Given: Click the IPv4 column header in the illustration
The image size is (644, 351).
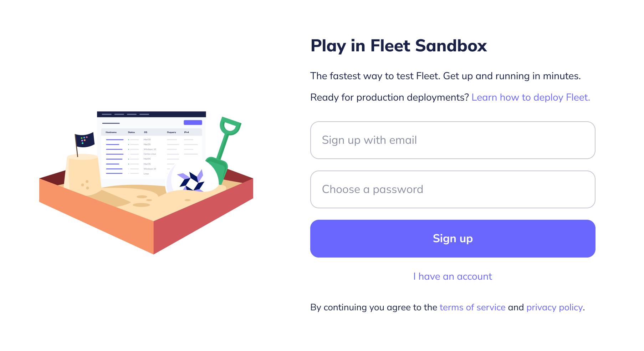Looking at the screenshot, I should click(x=186, y=132).
